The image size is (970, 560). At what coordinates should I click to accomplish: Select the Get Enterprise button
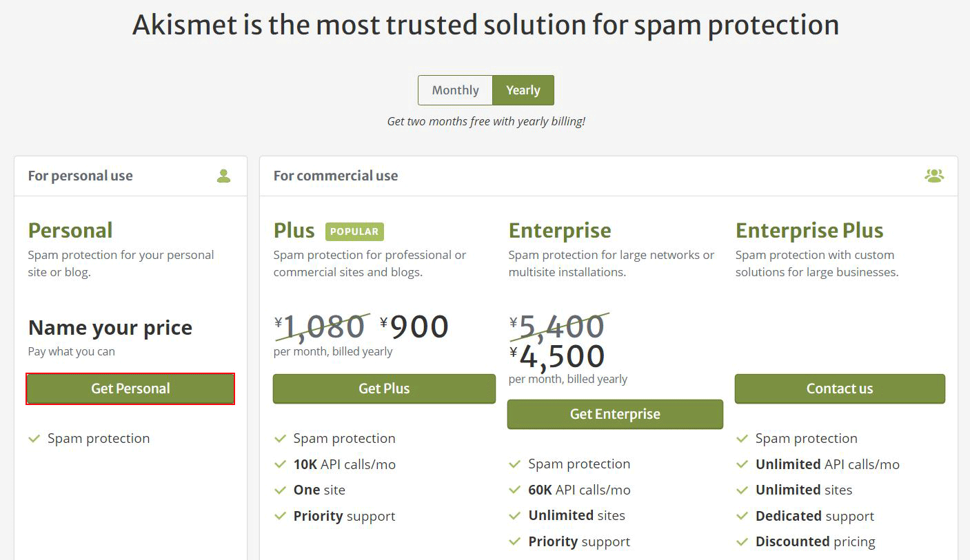click(x=615, y=414)
